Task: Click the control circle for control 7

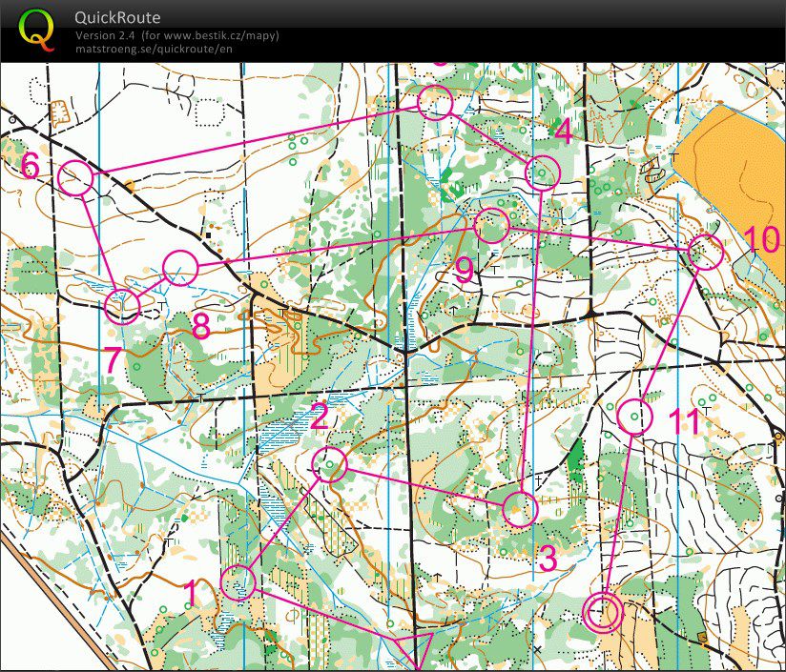Action: pyautogui.click(x=122, y=307)
